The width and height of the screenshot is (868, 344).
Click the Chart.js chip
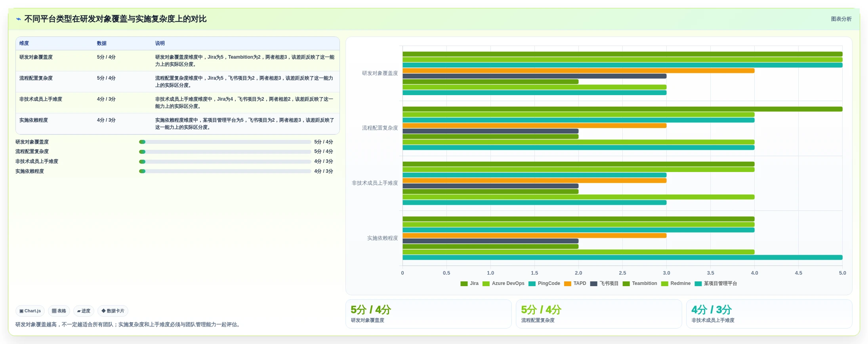[30, 311]
